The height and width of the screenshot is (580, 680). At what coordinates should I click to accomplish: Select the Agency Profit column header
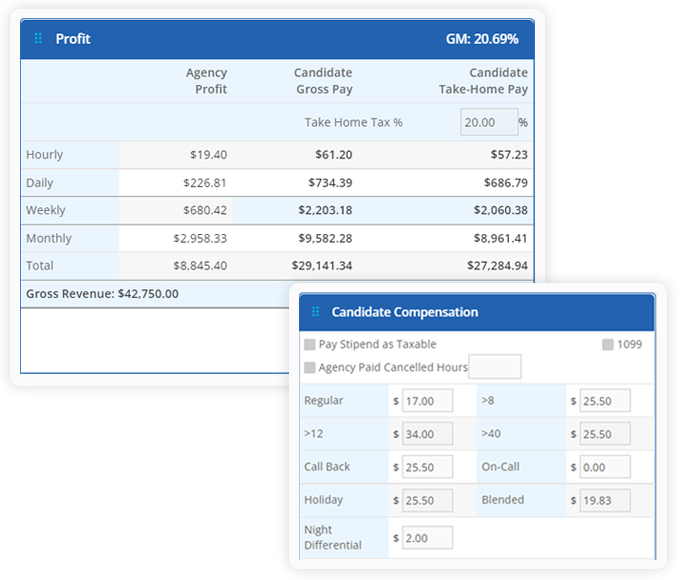coord(207,81)
